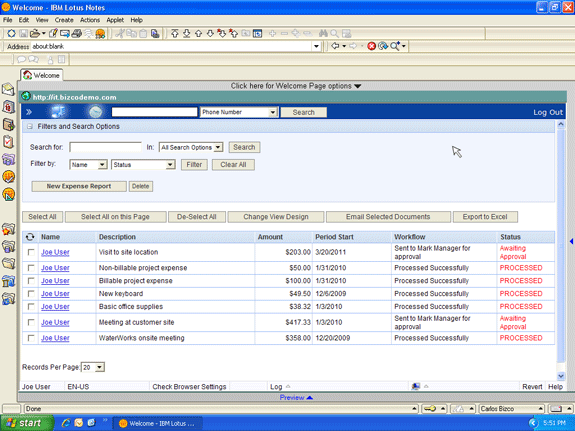Click the double-chevron menu icon in blue bar
This screenshot has height=431, width=575.
[29, 112]
